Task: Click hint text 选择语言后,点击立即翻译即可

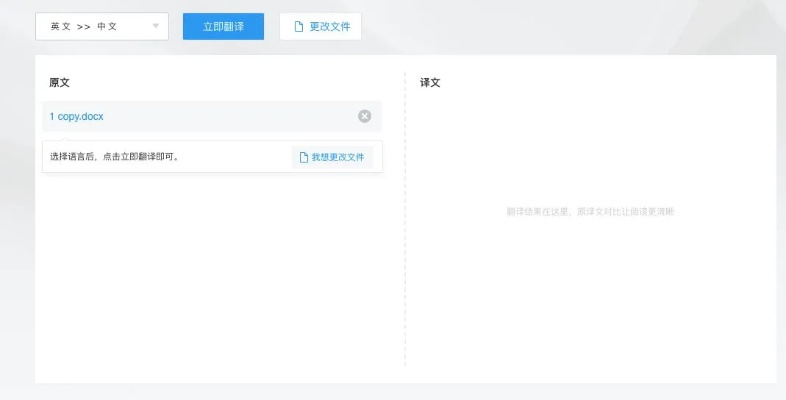Action: pyautogui.click(x=115, y=157)
